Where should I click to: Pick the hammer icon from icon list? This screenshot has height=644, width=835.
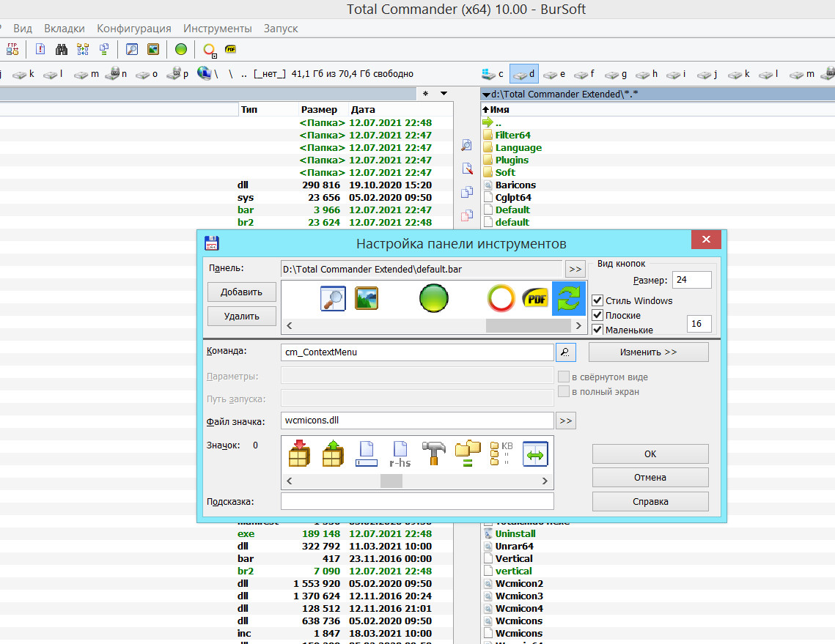[x=434, y=454]
